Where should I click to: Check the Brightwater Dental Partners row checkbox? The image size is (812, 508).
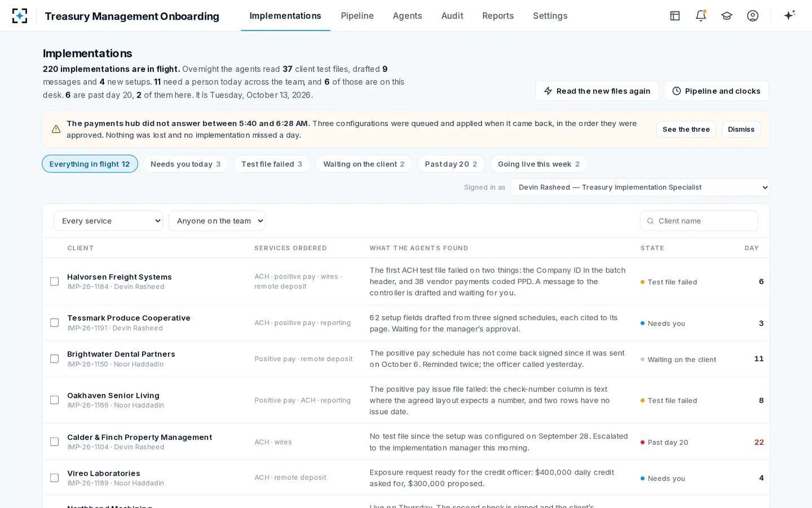pyautogui.click(x=55, y=359)
